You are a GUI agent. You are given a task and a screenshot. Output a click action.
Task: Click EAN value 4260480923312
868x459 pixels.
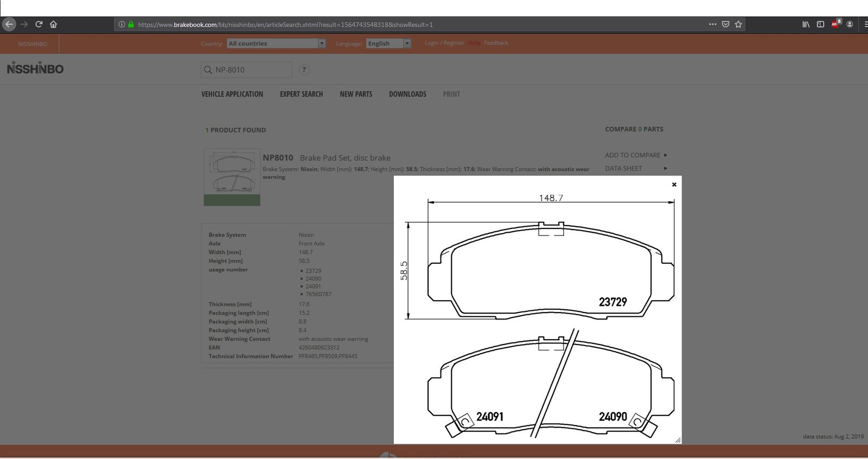point(319,348)
